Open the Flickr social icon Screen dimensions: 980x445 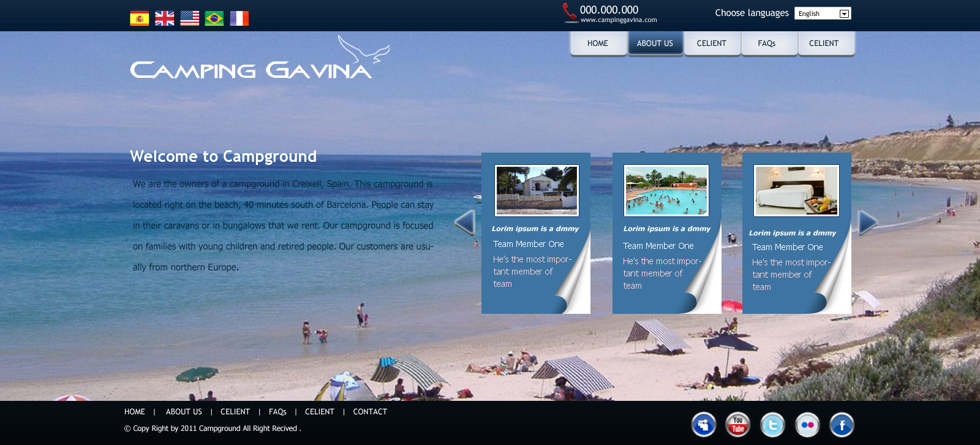(807, 424)
